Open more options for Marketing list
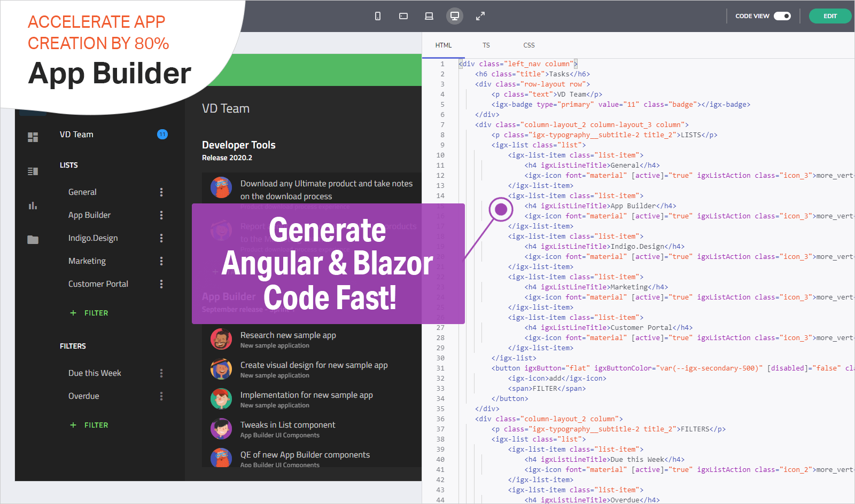The image size is (855, 504). [161, 261]
